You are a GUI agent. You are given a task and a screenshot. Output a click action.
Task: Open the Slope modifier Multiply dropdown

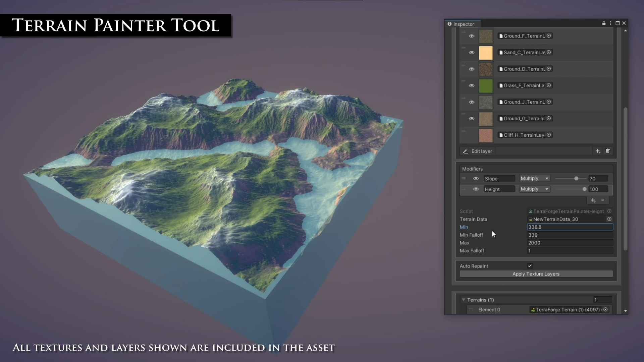[535, 178]
